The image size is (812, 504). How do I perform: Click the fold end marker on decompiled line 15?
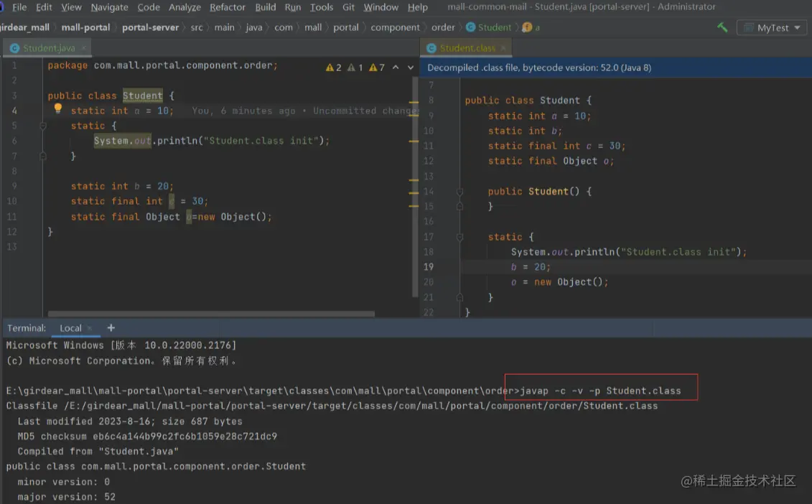point(459,206)
